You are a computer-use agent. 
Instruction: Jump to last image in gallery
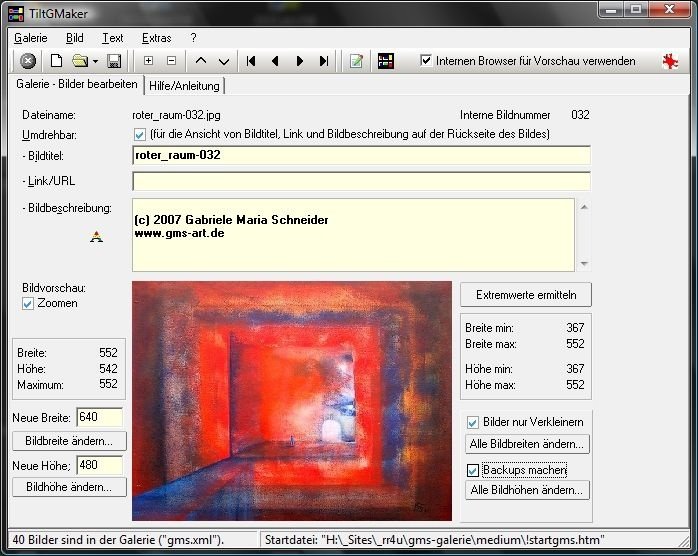tap(324, 61)
